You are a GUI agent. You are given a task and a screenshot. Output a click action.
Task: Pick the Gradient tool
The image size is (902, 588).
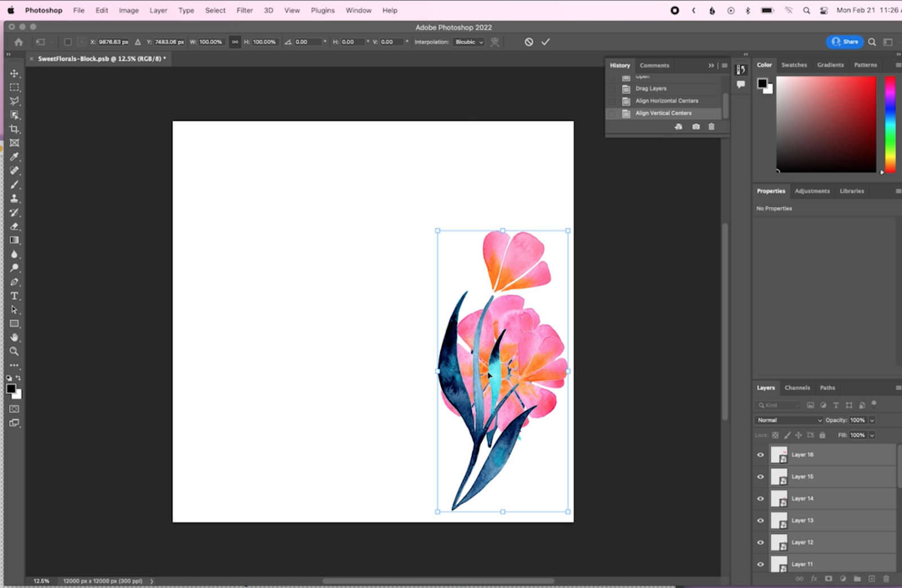tap(15, 240)
